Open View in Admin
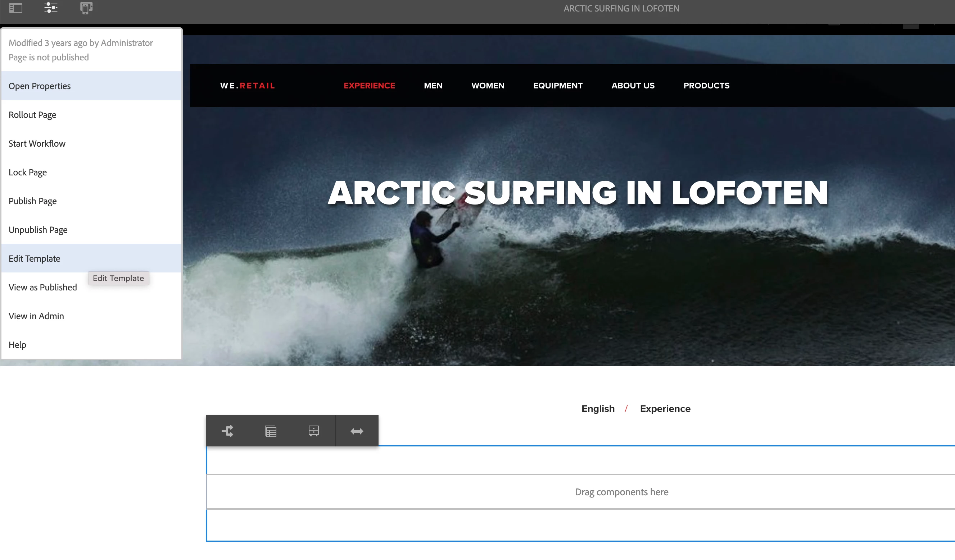The height and width of the screenshot is (560, 955). pyautogui.click(x=36, y=316)
